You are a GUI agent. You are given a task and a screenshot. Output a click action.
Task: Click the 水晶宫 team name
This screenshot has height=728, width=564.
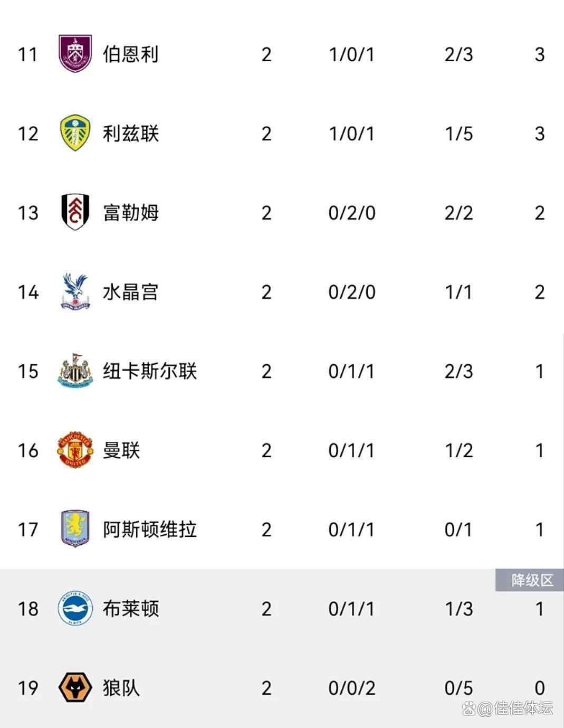click(131, 292)
